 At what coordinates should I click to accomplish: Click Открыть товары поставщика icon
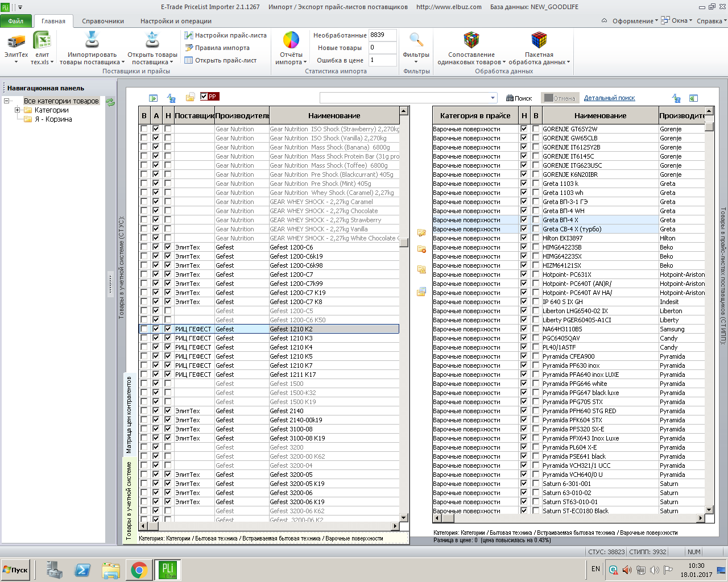pyautogui.click(x=152, y=41)
